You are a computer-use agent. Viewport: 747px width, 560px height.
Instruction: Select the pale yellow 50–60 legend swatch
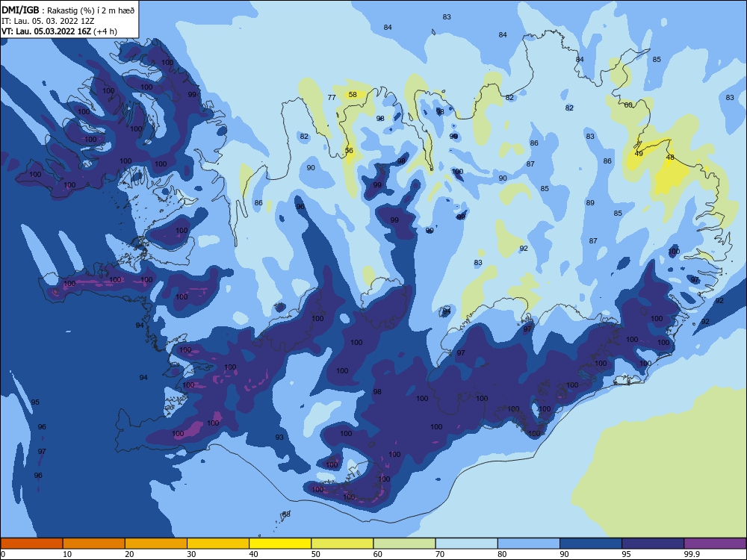tap(342, 544)
